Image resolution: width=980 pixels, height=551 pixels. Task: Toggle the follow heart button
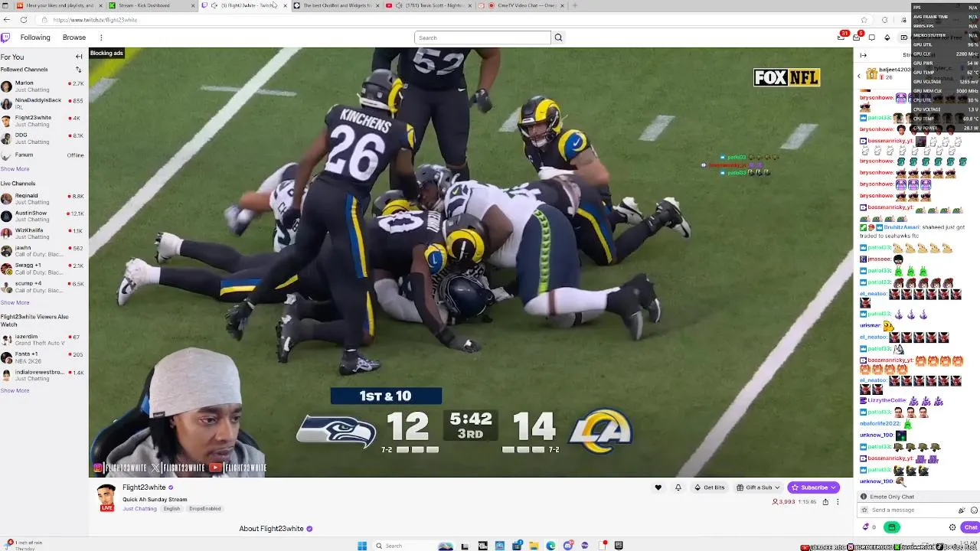(x=658, y=487)
